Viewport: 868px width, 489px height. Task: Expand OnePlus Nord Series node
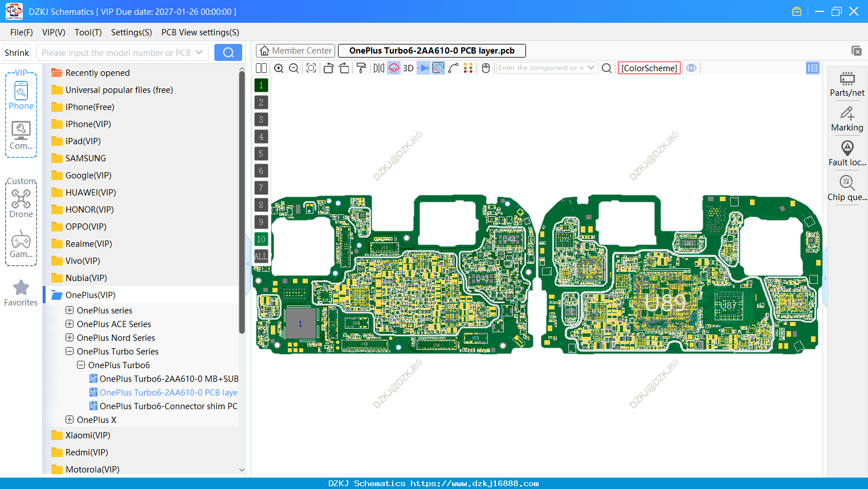[x=70, y=337]
